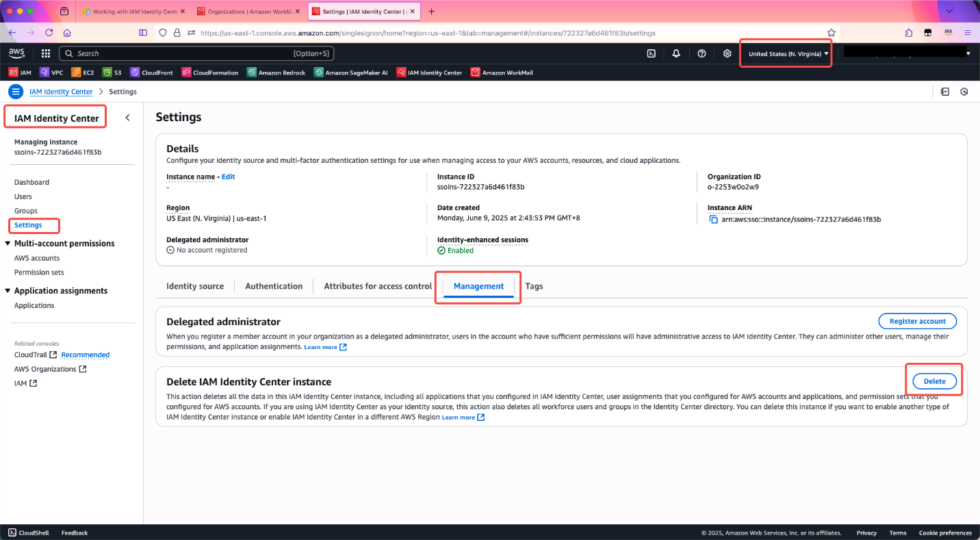
Task: Copy the Instance ARN
Action: pos(712,220)
